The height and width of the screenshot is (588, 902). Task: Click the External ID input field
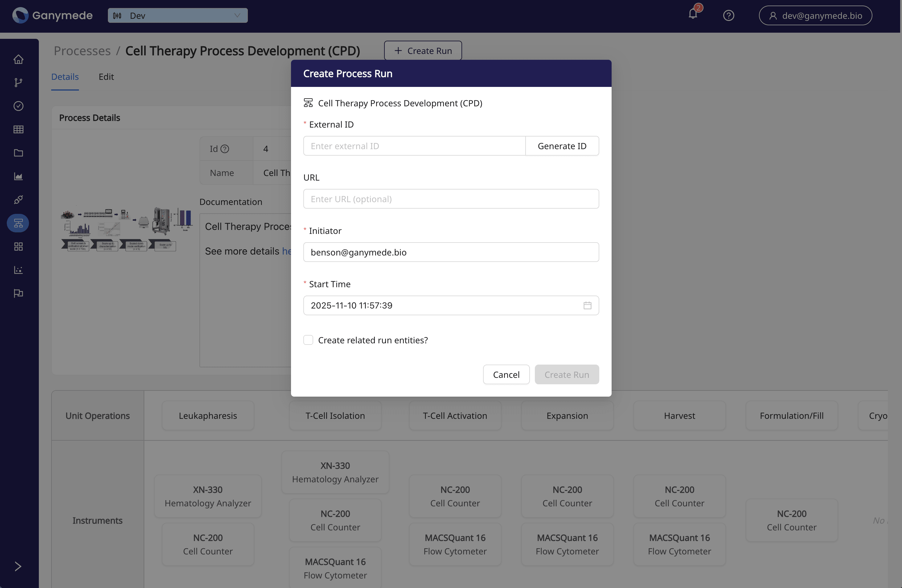pyautogui.click(x=414, y=146)
